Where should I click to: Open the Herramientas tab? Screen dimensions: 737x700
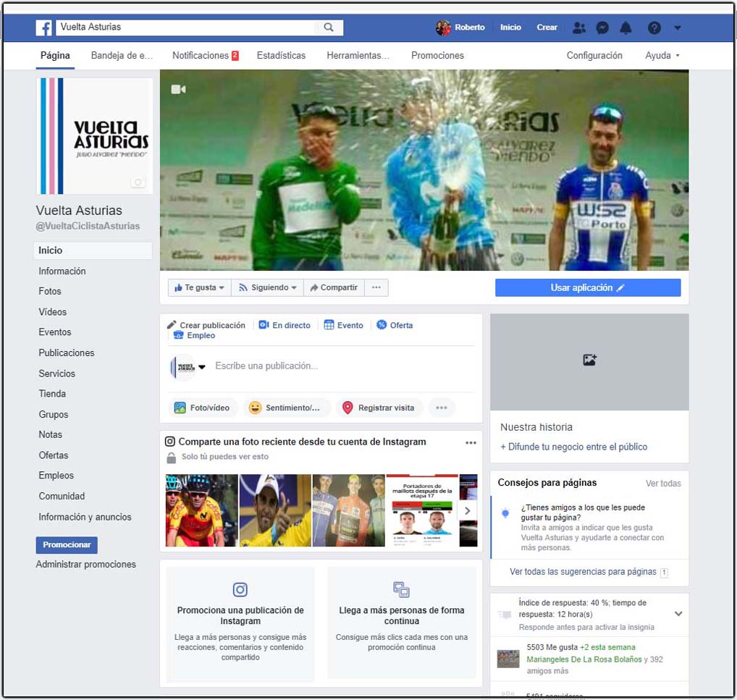358,56
